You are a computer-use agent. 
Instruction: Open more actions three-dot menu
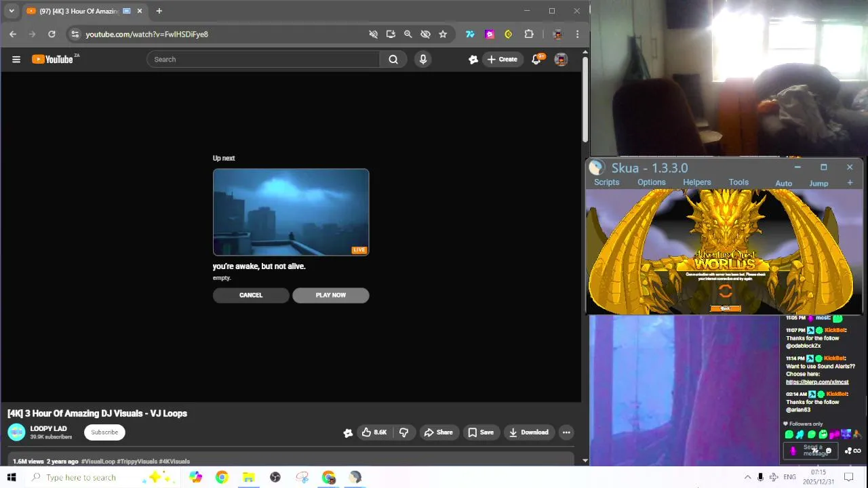[x=566, y=432]
